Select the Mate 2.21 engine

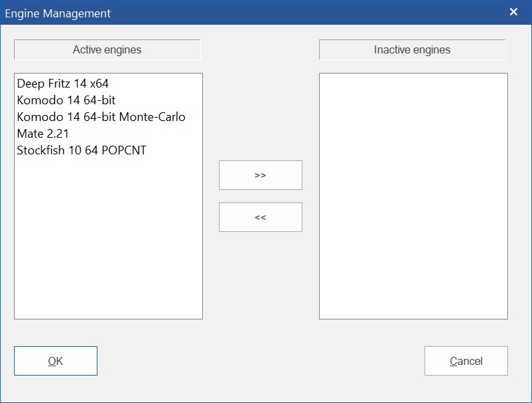[x=43, y=134]
